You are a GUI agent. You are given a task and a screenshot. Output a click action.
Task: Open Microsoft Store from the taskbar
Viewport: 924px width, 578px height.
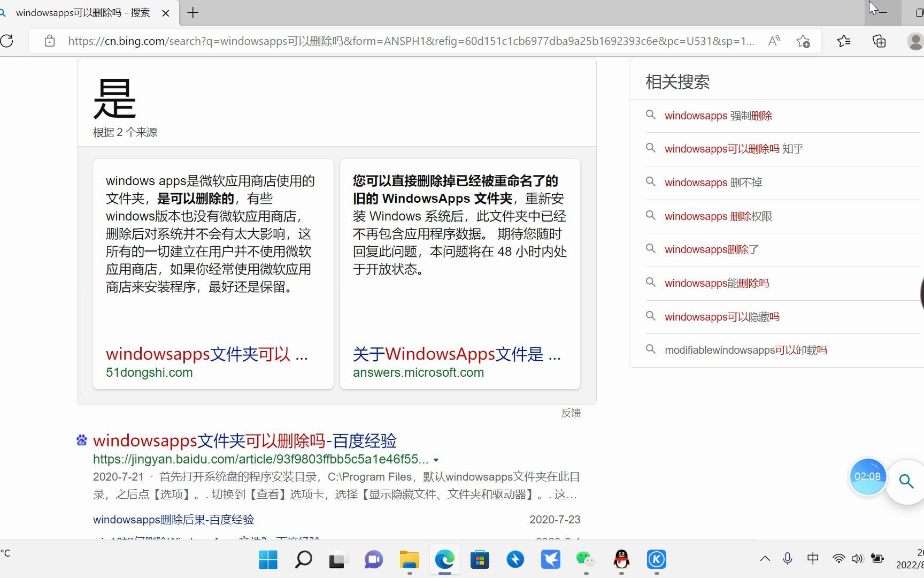pyautogui.click(x=480, y=560)
